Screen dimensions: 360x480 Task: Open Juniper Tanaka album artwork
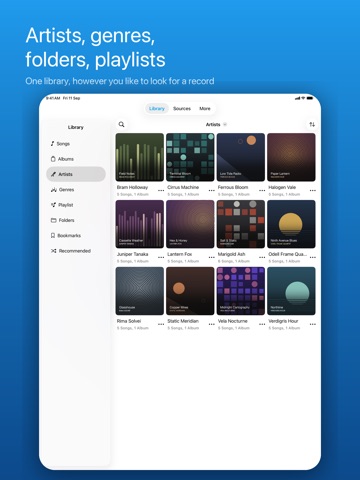[140, 224]
